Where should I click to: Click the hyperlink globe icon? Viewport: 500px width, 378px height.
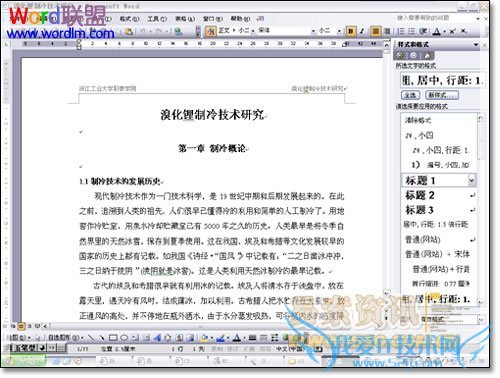(178, 31)
